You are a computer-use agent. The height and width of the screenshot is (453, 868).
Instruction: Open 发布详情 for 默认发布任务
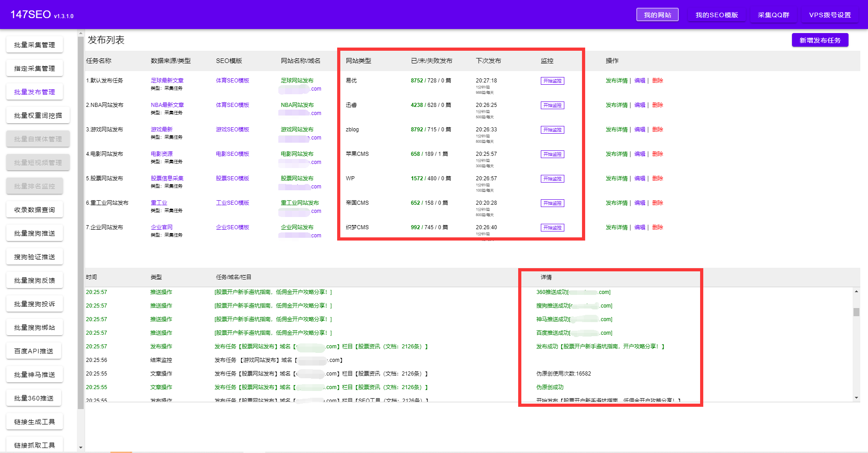point(616,81)
